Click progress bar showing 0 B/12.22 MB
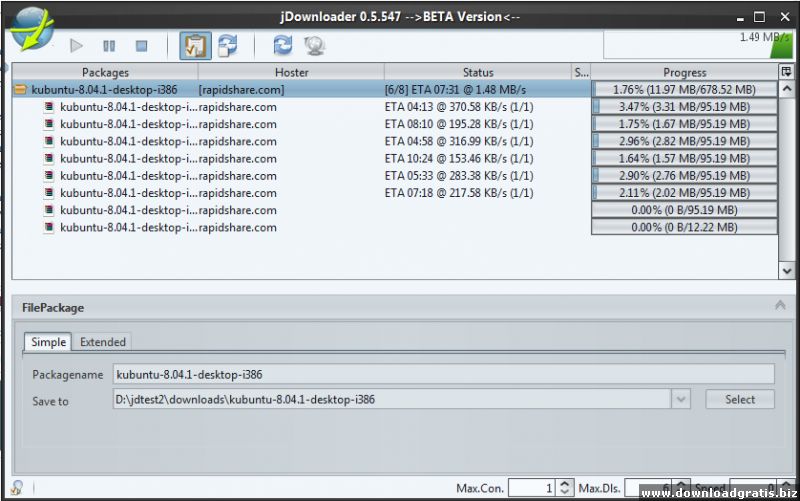Screen dimensions: 800x501 tap(684, 227)
